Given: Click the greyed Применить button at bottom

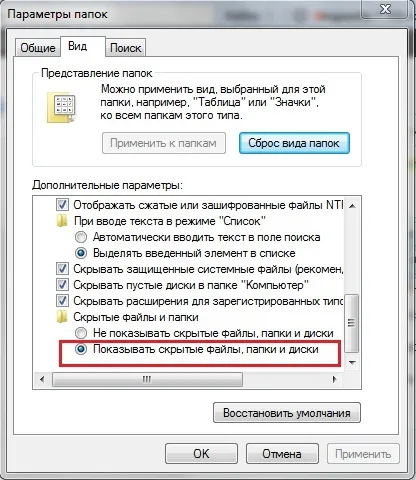Looking at the screenshot, I should tap(363, 454).
